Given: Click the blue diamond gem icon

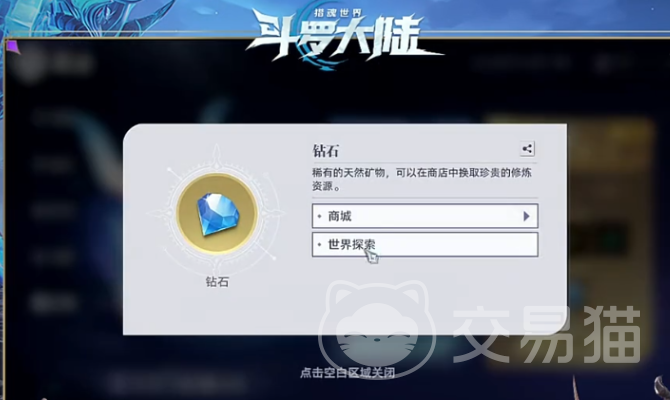Looking at the screenshot, I should click(217, 214).
